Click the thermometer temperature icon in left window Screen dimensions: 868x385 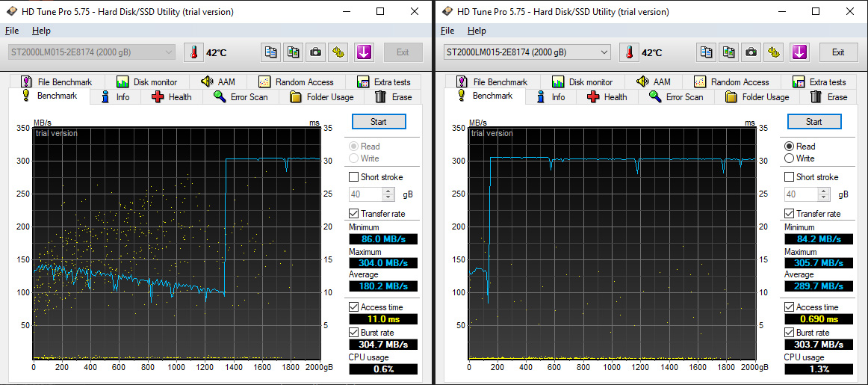(x=193, y=52)
